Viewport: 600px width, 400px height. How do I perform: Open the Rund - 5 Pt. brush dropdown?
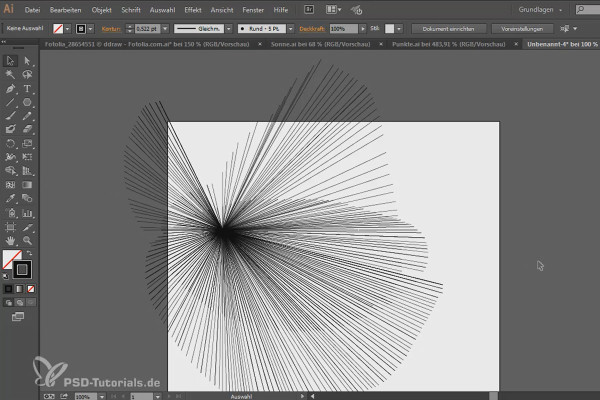[290, 29]
